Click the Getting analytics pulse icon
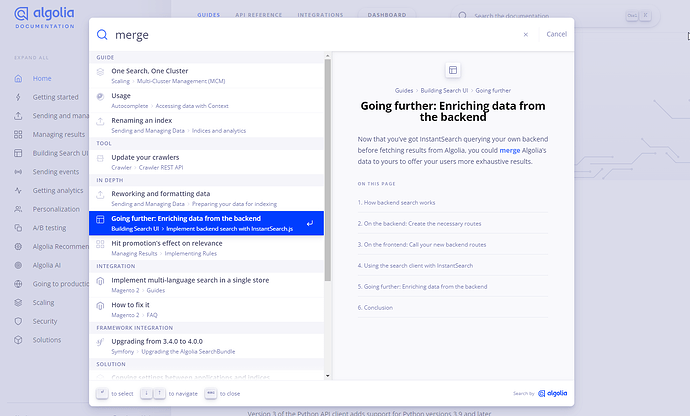This screenshot has height=416, width=690. (x=18, y=190)
